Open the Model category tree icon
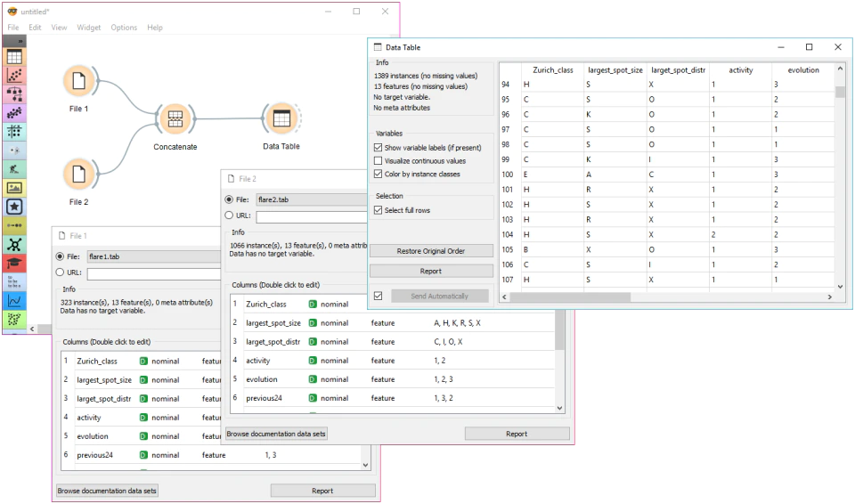 [x=14, y=94]
